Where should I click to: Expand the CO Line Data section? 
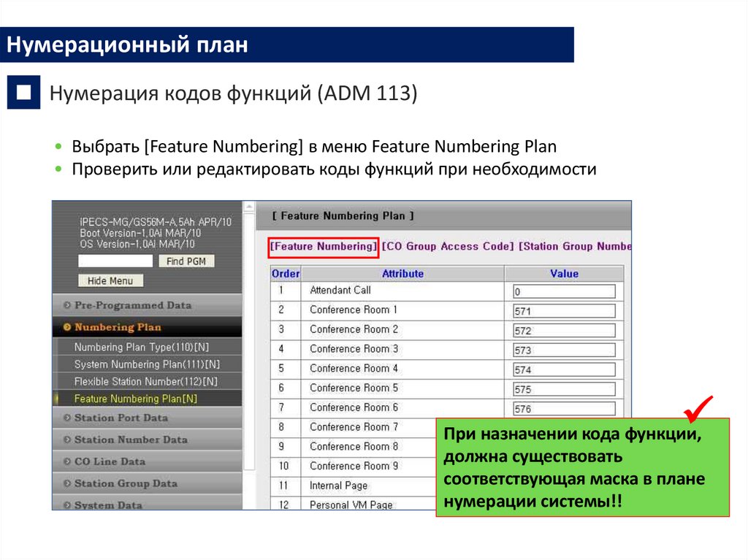point(148,461)
